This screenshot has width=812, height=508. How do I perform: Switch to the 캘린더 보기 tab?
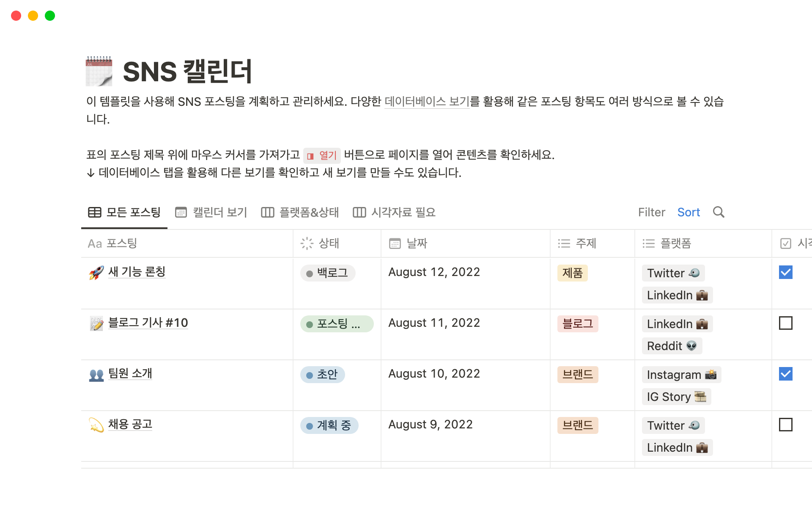(x=211, y=212)
